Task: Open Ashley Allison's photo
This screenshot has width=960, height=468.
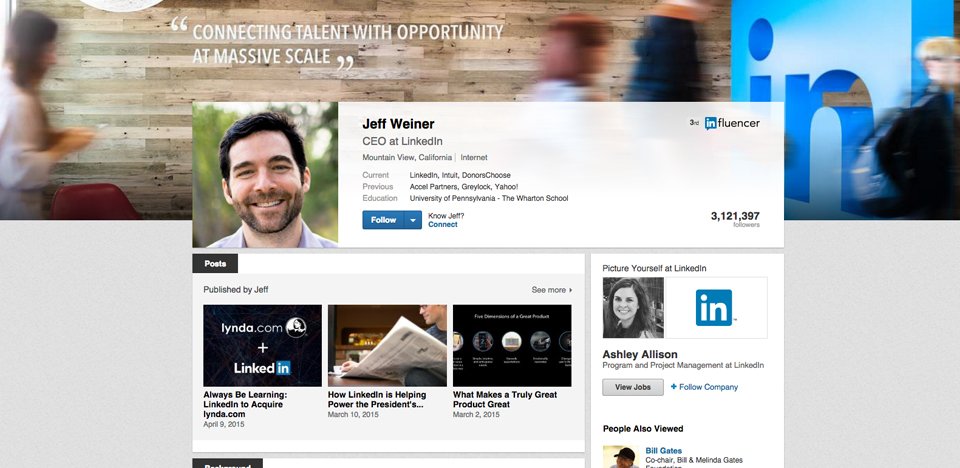Action: click(x=633, y=308)
